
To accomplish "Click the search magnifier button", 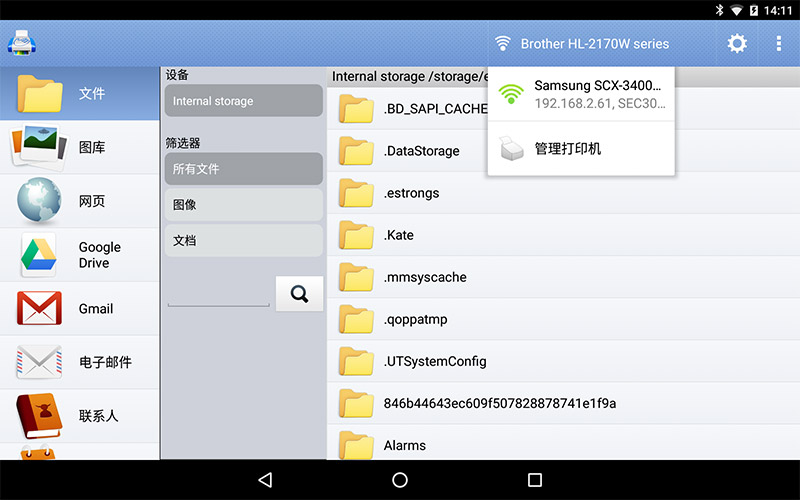I will tap(299, 293).
